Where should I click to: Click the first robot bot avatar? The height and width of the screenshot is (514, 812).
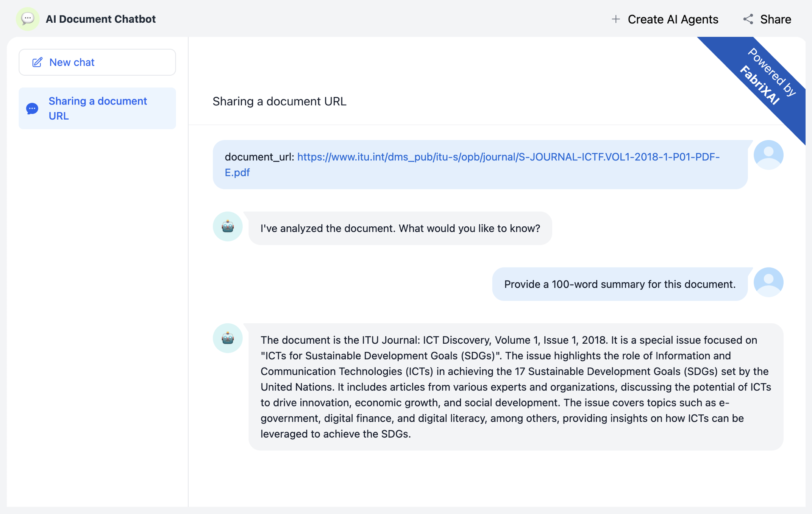[x=227, y=226]
